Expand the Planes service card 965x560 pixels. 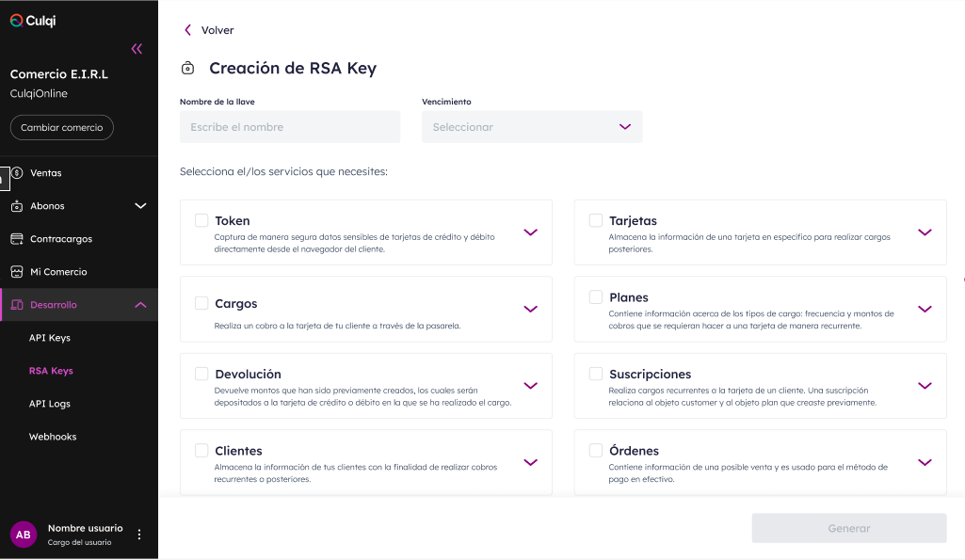(x=925, y=309)
